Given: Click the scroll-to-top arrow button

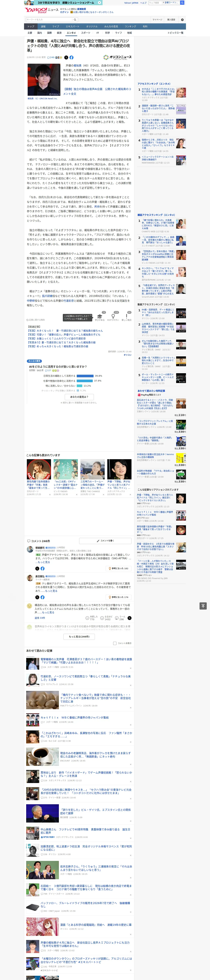Looking at the screenshot, I should 203,606.
